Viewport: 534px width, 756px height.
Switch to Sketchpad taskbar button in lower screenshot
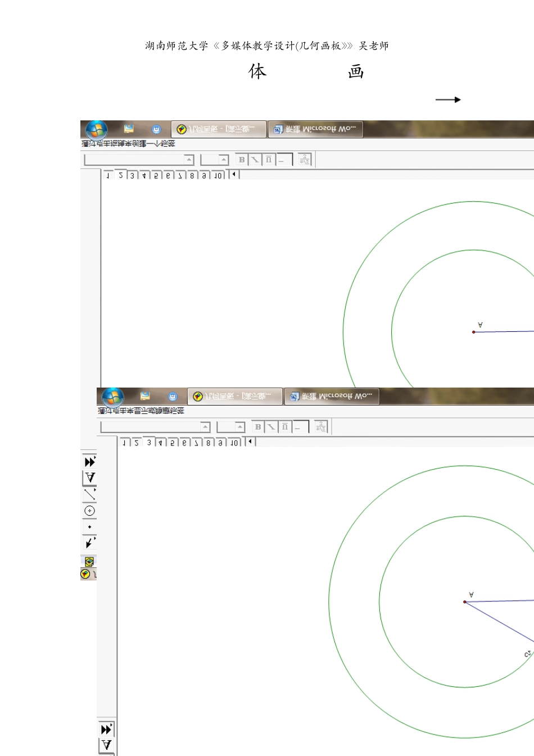(235, 397)
